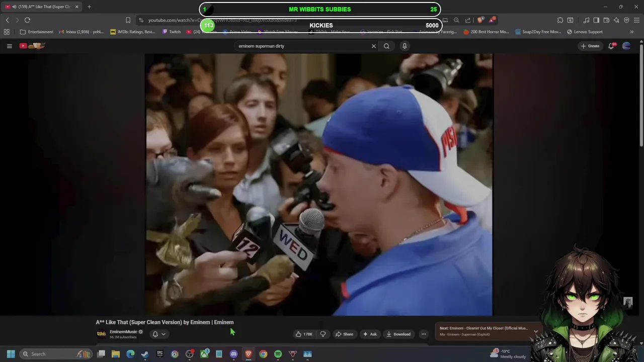Go back with the browser back arrow
Viewport: 644px width, 362px height.
click(x=8, y=20)
